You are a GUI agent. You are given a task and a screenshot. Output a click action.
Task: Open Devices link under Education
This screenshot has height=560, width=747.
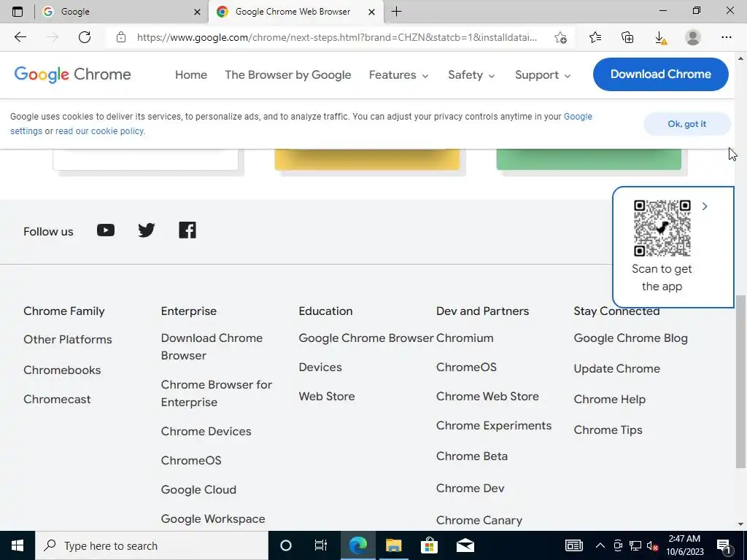[x=320, y=367]
